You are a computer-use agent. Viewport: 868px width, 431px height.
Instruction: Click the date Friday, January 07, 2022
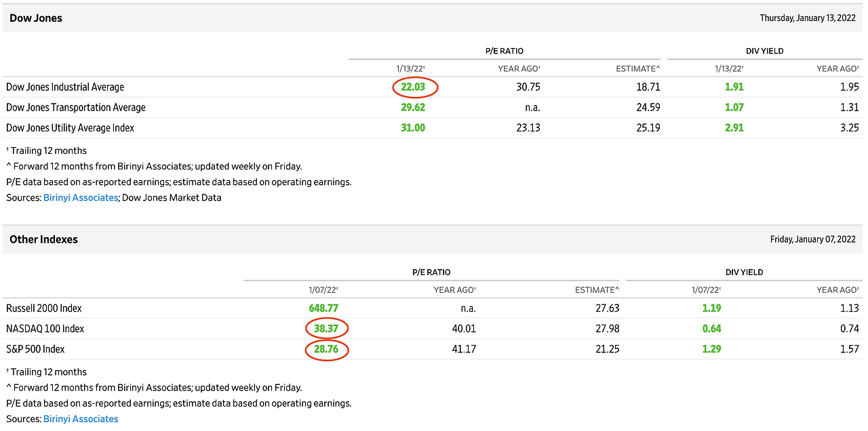tap(813, 239)
